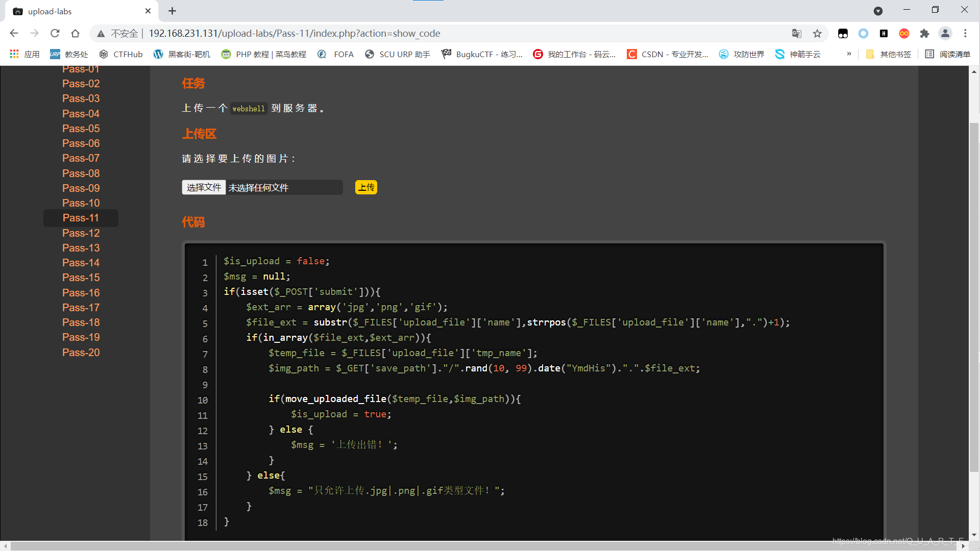This screenshot has height=551, width=980.
Task: Open the 黑客街-靶机 bookmark
Action: click(x=182, y=54)
